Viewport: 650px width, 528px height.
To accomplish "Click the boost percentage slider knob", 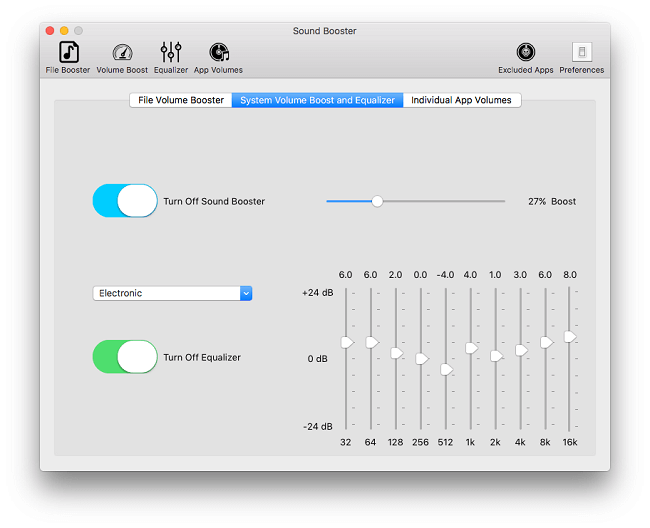I will 377,201.
